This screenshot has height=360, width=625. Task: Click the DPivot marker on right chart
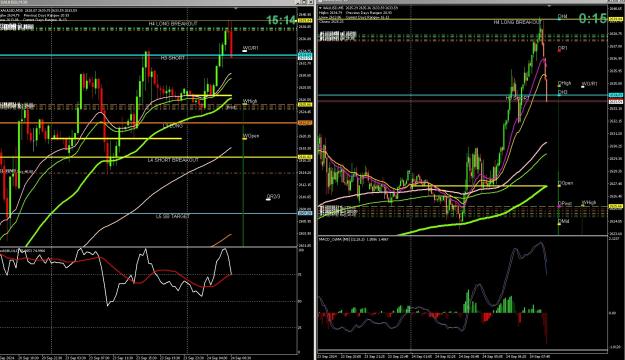(564, 204)
